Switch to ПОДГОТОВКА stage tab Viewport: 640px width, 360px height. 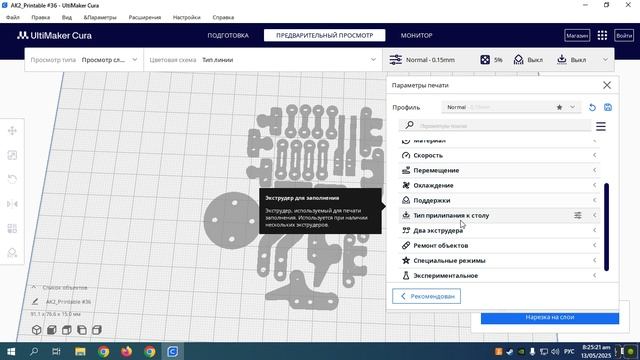pyautogui.click(x=228, y=36)
